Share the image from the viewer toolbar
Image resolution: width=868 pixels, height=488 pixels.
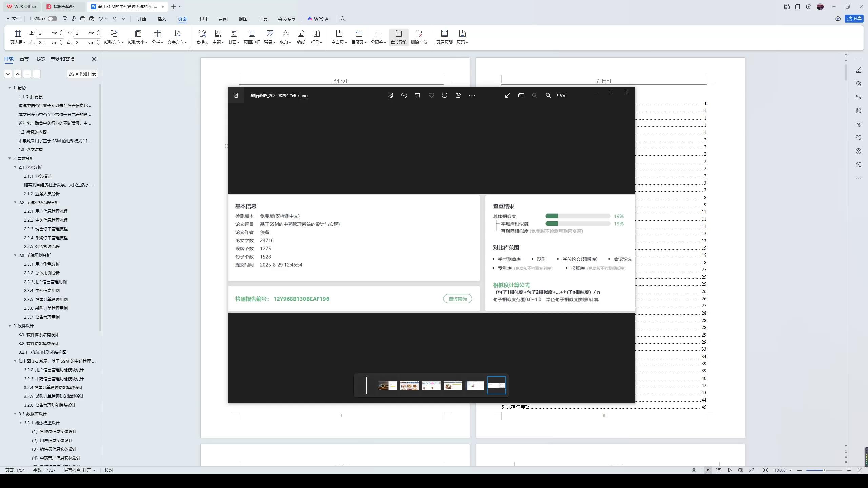(458, 95)
